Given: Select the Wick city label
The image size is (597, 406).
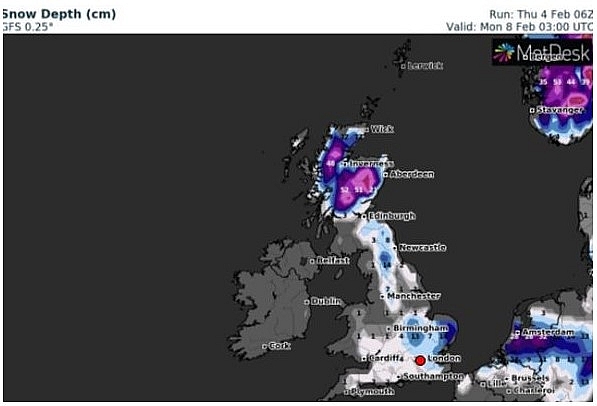Looking at the screenshot, I should point(382,129).
